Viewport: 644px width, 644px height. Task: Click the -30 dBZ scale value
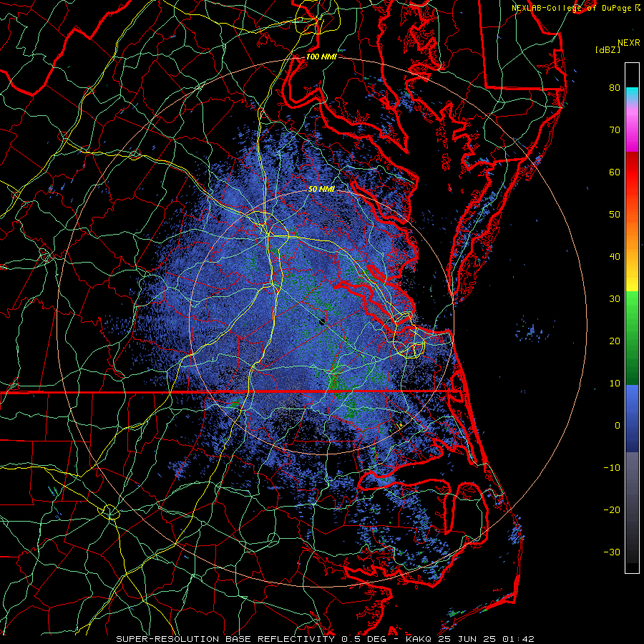pos(612,552)
